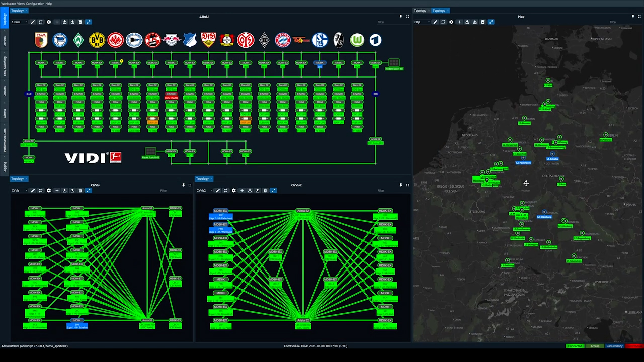Toggle fit-to-view arrows in Map toolbar
644x362 pixels.
(x=491, y=22)
